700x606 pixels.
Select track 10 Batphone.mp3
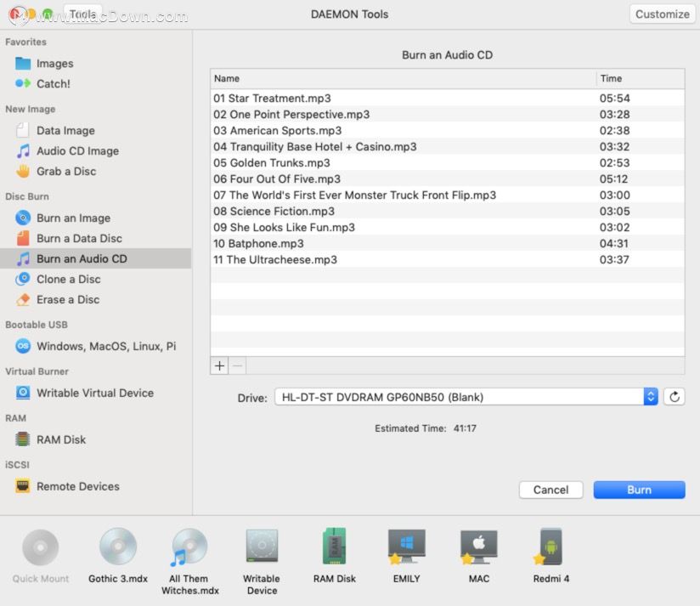448,243
